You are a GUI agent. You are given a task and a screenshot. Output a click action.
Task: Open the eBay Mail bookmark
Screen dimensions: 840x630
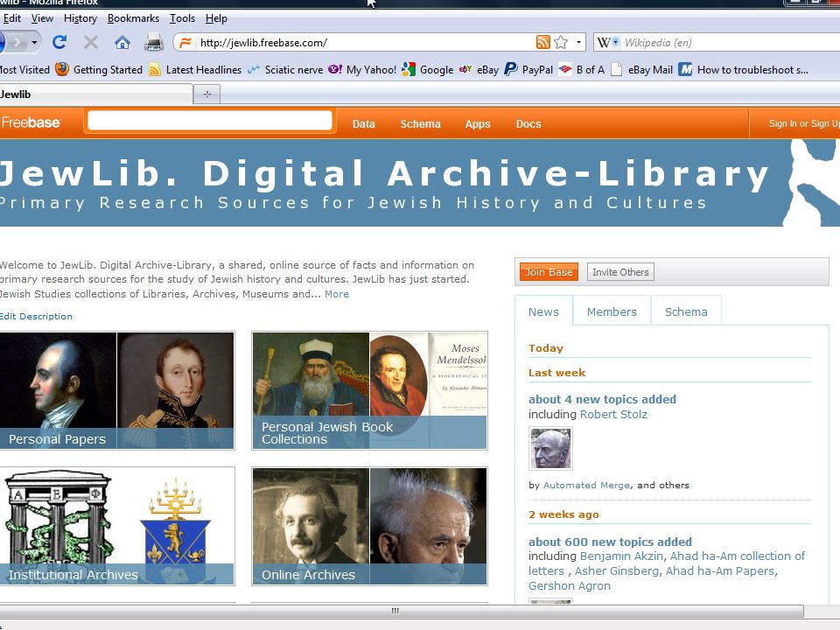(641, 70)
